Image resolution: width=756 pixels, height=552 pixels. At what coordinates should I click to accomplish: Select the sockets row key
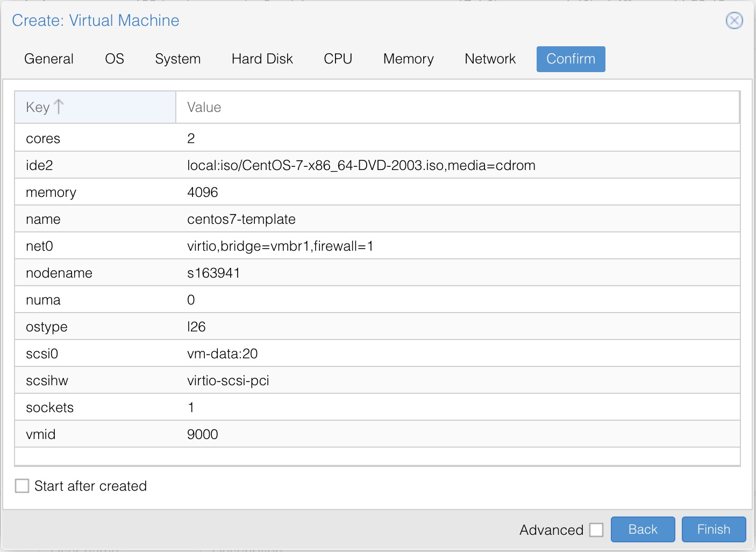pyautogui.click(x=49, y=407)
